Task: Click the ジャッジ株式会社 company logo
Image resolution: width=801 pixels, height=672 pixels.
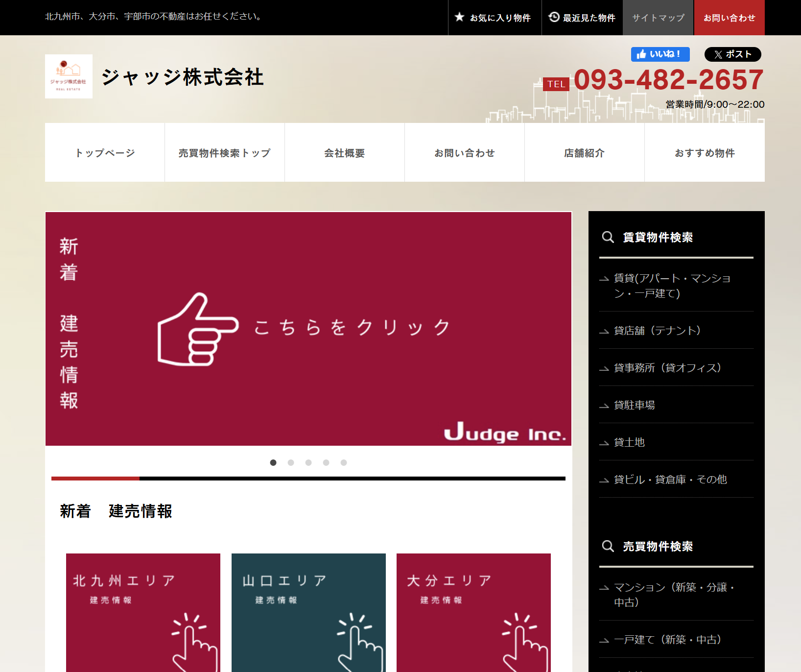Action: tap(69, 76)
